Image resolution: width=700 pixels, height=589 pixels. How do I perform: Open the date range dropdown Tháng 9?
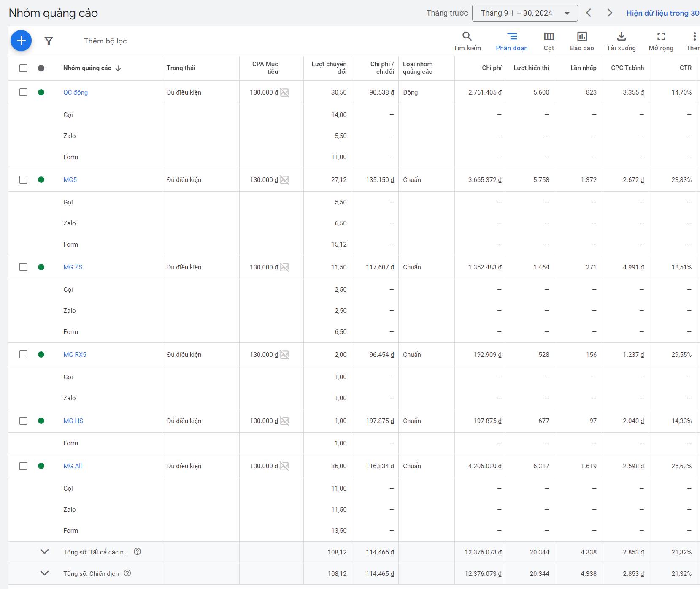[525, 13]
